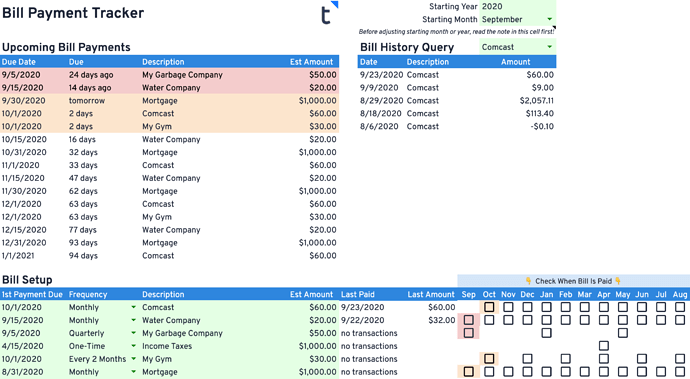690x379 pixels.
Task: Click the overdue My Garbage Company row
Action: (x=169, y=75)
